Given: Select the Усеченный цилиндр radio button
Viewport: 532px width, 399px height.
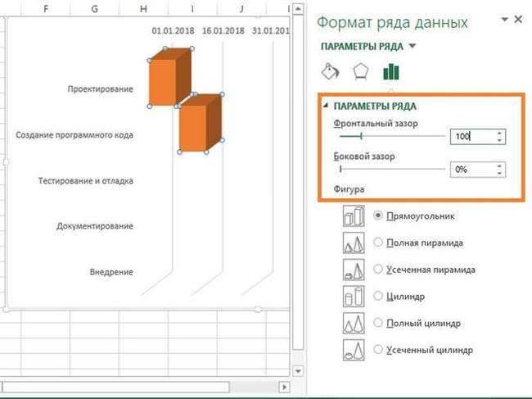Looking at the screenshot, I should [x=378, y=349].
